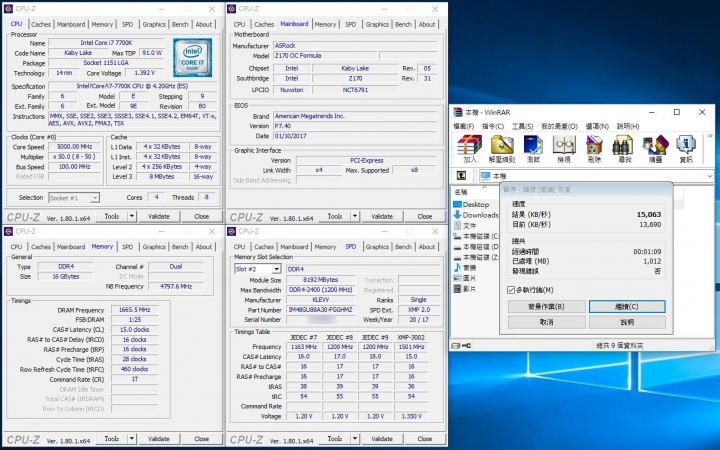
Task: Click the KLEVV manufacturer field
Action: pyautogui.click(x=321, y=299)
